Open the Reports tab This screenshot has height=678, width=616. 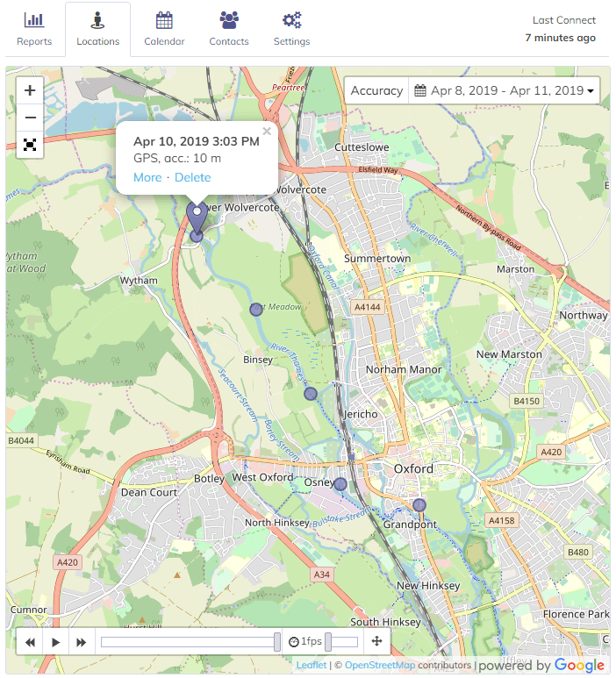tap(34, 30)
